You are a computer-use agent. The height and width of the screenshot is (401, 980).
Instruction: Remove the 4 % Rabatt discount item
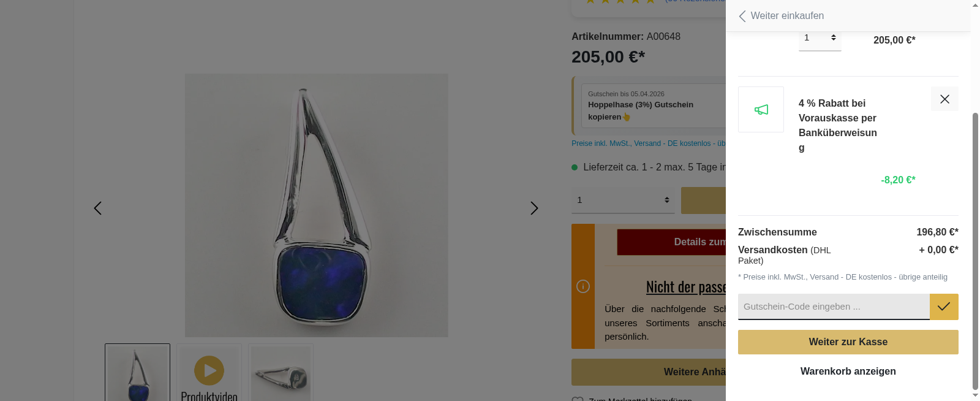(x=944, y=99)
